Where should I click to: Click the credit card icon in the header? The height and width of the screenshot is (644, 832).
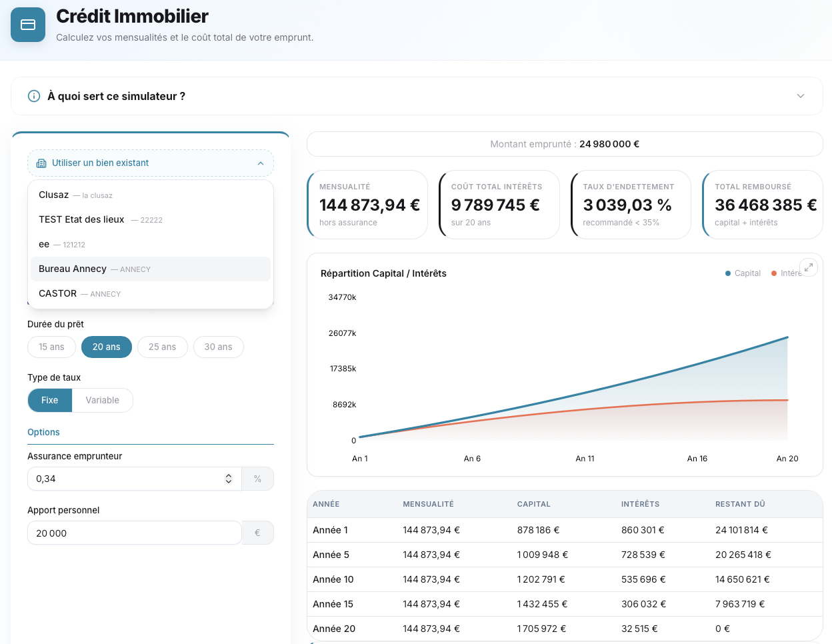point(27,24)
